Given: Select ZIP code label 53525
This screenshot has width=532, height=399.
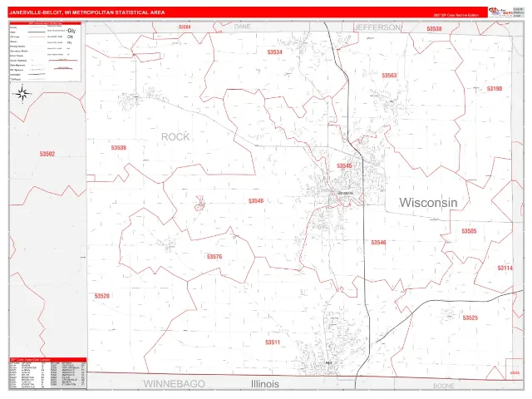Looking at the screenshot, I should (x=470, y=318).
